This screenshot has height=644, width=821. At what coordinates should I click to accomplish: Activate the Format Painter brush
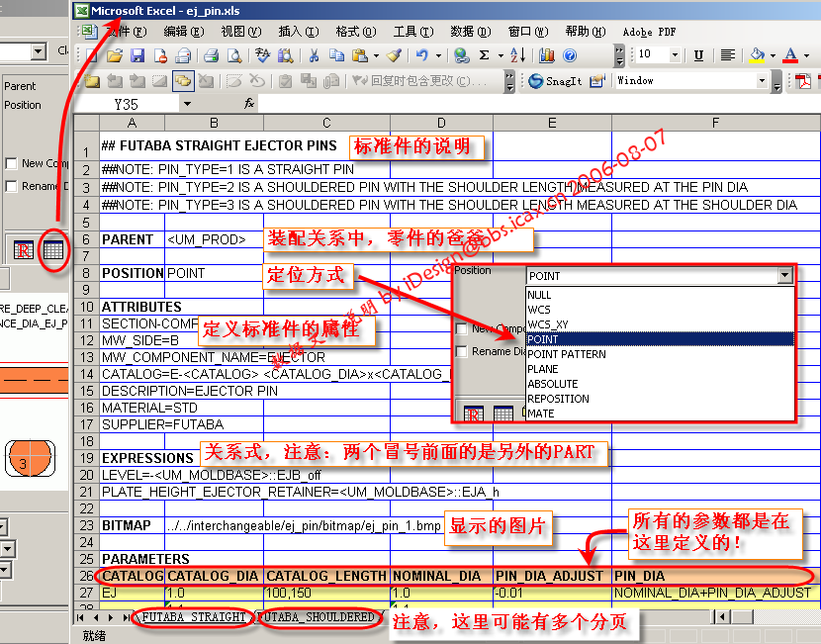(394, 55)
